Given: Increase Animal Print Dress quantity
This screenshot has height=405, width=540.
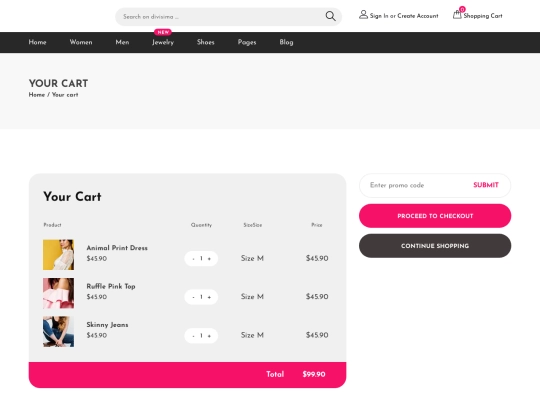Looking at the screenshot, I should click(x=209, y=259).
